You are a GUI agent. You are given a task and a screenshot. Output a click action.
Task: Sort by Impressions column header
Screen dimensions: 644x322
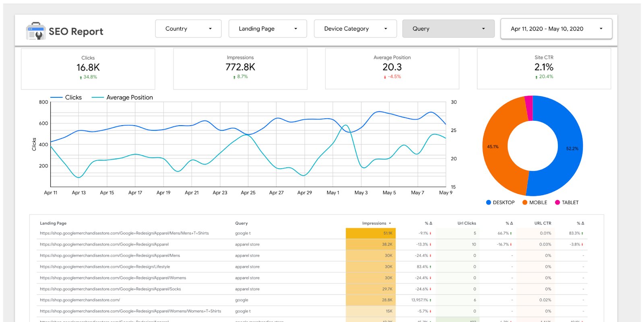[374, 223]
